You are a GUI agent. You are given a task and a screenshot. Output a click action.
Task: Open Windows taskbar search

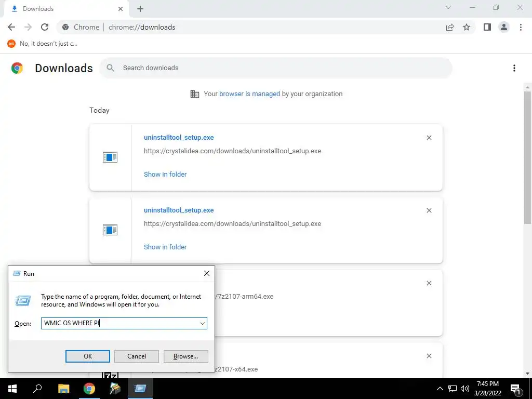coord(37,389)
